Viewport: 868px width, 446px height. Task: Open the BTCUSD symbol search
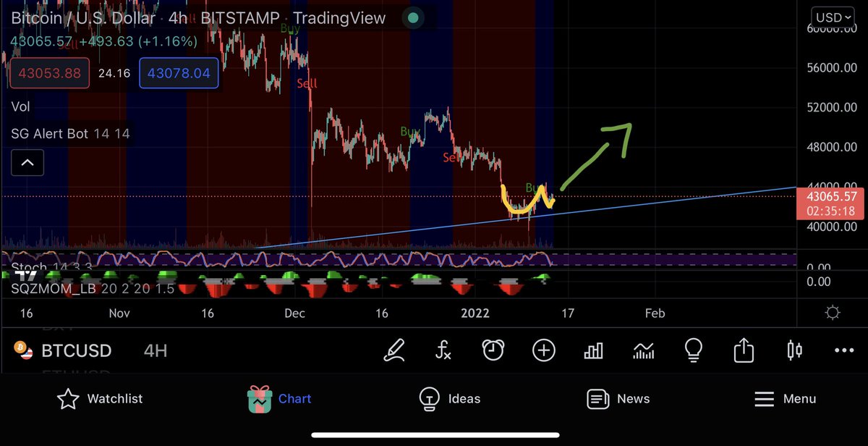click(x=76, y=351)
